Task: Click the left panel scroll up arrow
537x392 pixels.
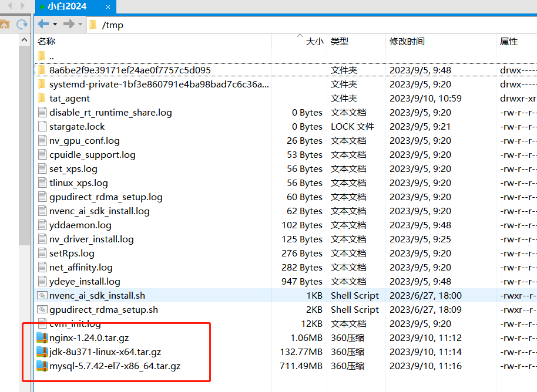Action: pyautogui.click(x=24, y=40)
